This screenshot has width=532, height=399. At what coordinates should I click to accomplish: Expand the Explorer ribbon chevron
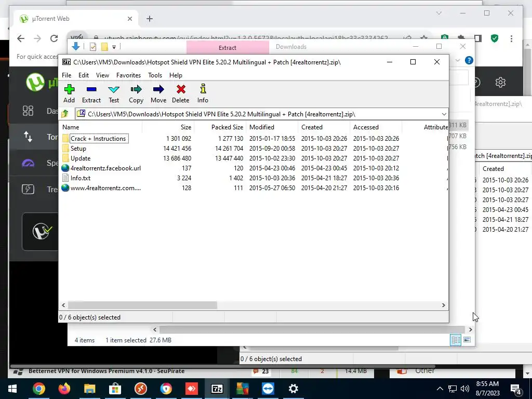[x=457, y=60]
